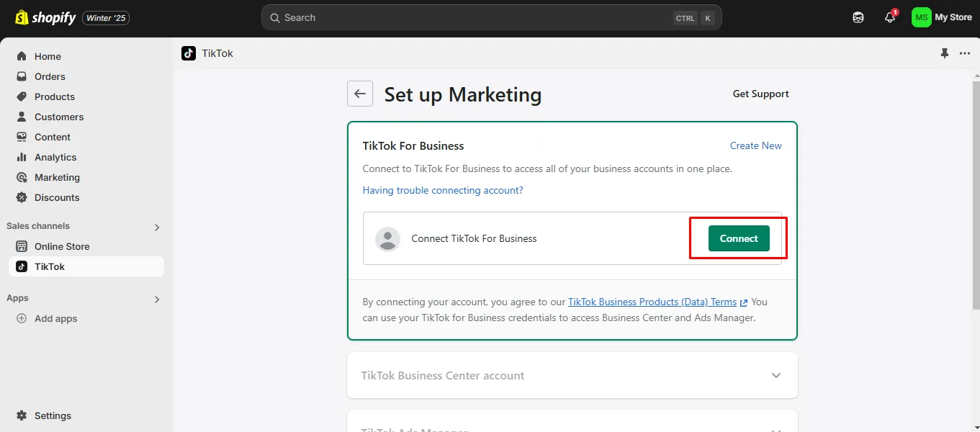Go to the Discounts page

[x=56, y=197]
